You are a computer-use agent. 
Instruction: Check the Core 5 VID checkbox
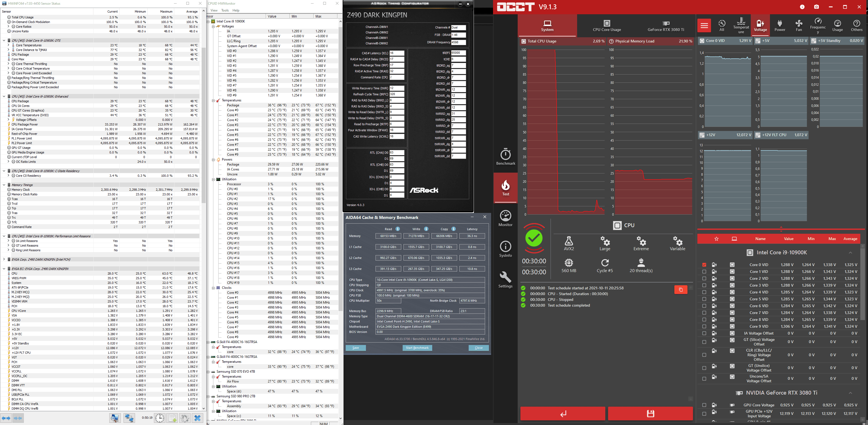(704, 299)
